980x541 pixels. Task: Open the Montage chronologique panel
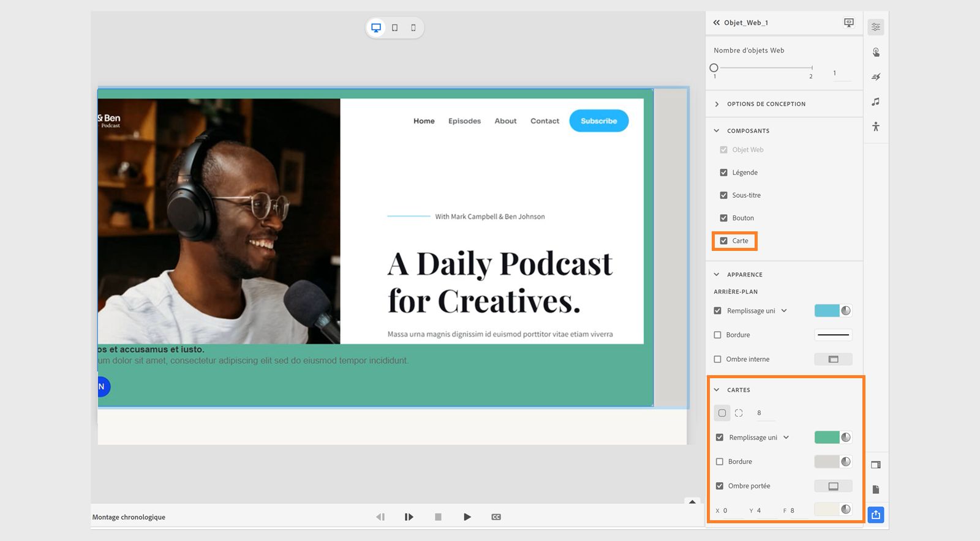(129, 517)
